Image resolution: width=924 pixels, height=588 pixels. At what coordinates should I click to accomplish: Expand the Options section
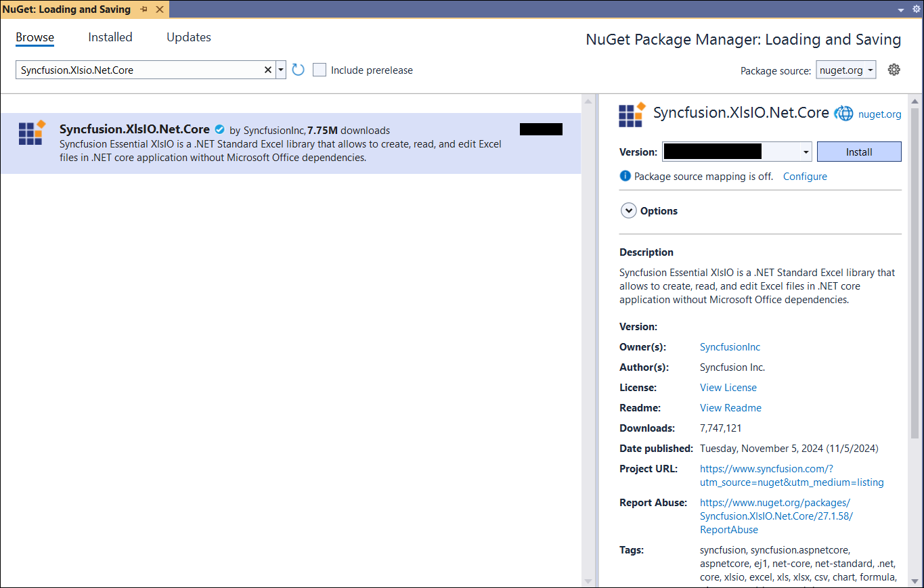click(629, 210)
